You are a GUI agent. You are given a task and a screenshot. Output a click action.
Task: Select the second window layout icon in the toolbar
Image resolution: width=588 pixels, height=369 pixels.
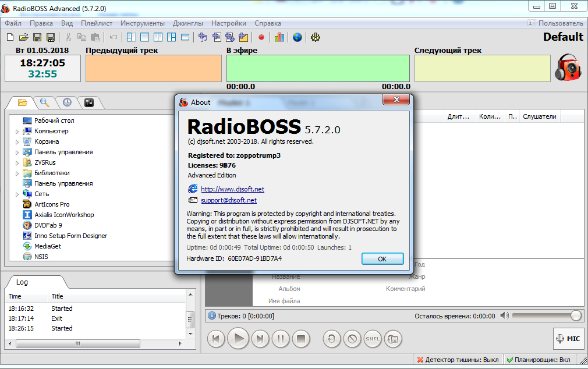[x=144, y=37]
